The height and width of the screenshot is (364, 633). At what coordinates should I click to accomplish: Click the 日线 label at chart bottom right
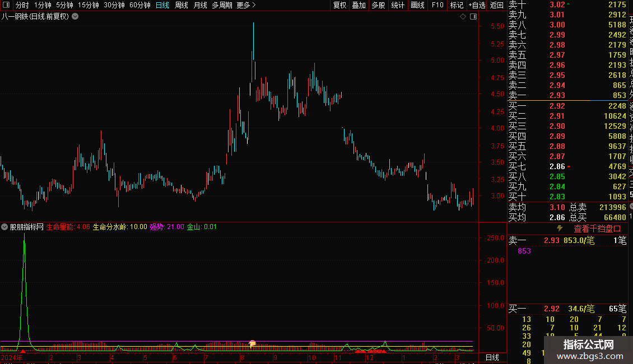coord(492,357)
